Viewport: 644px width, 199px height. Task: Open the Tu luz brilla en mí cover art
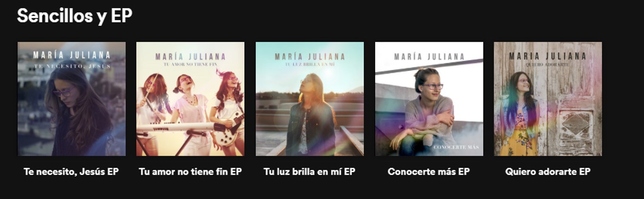pyautogui.click(x=310, y=99)
